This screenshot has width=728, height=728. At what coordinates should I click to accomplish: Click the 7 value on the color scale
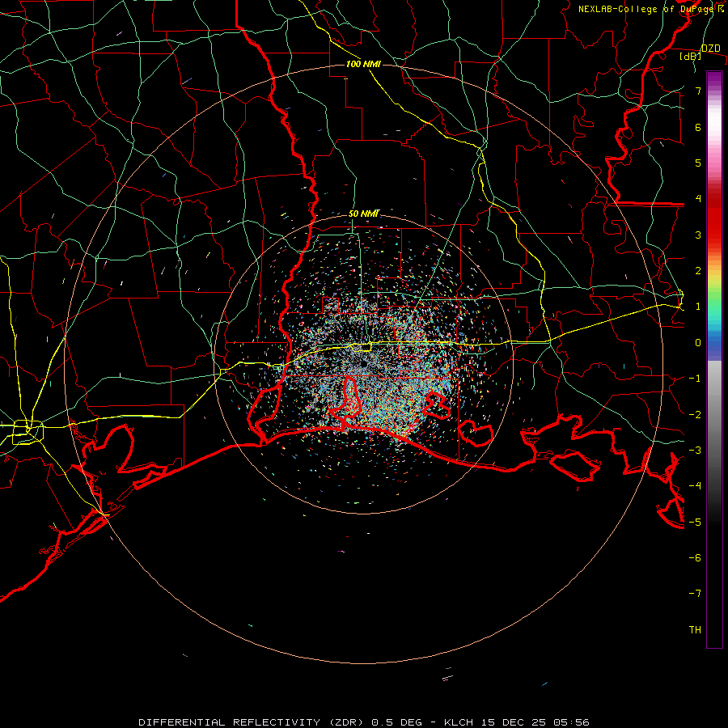tap(698, 91)
